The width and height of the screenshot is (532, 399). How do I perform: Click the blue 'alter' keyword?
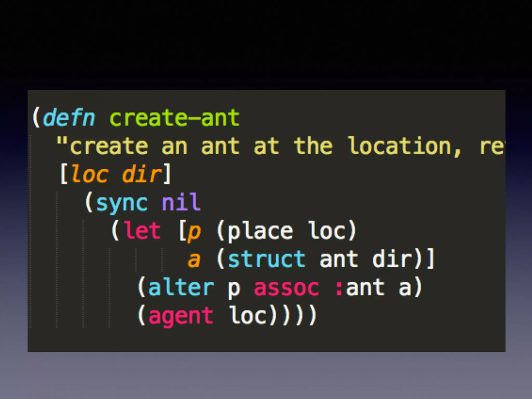181,287
